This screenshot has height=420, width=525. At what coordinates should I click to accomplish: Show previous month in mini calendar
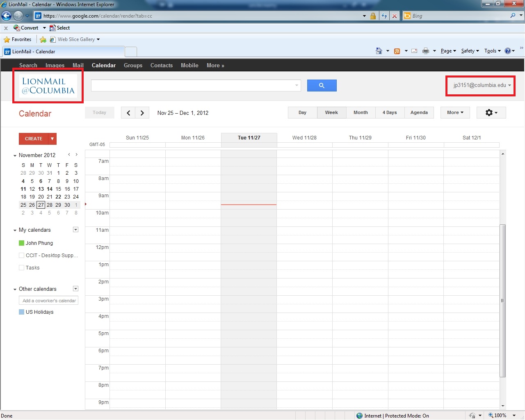[x=69, y=155]
